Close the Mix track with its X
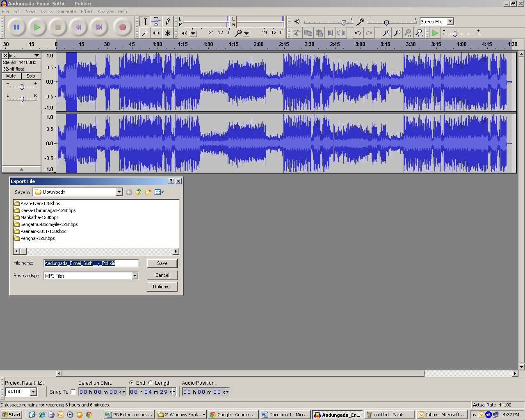 point(5,55)
